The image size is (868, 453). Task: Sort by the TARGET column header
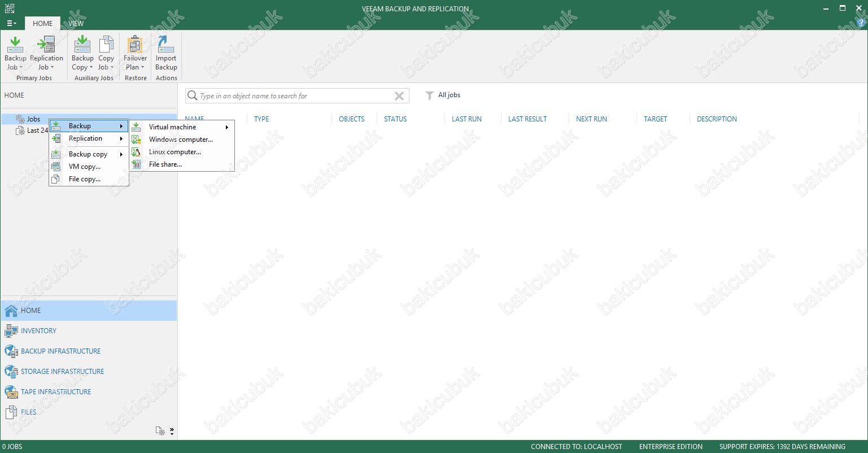point(655,119)
